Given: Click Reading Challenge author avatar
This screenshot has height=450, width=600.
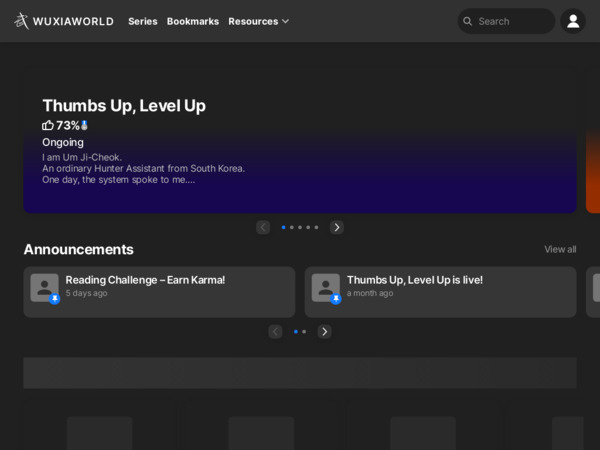Looking at the screenshot, I should [x=44, y=287].
